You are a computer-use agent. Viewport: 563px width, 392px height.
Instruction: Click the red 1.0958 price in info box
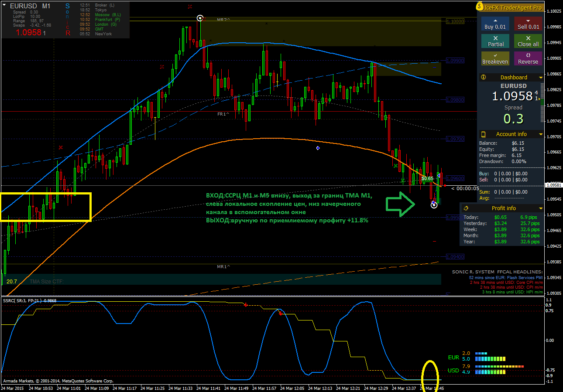click(x=29, y=32)
